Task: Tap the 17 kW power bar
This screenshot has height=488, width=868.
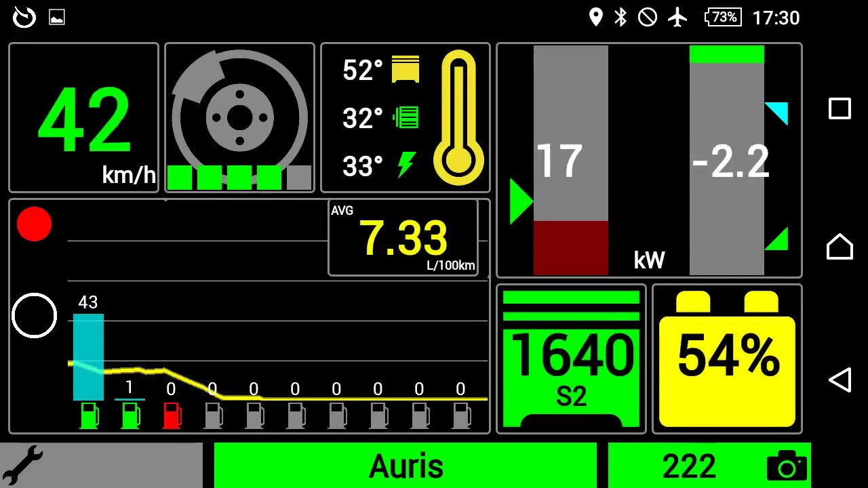Action: tap(571, 160)
